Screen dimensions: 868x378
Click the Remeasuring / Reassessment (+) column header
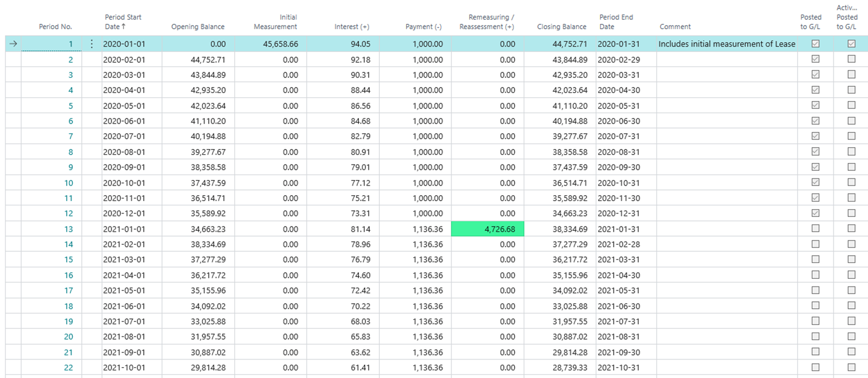[x=487, y=22]
